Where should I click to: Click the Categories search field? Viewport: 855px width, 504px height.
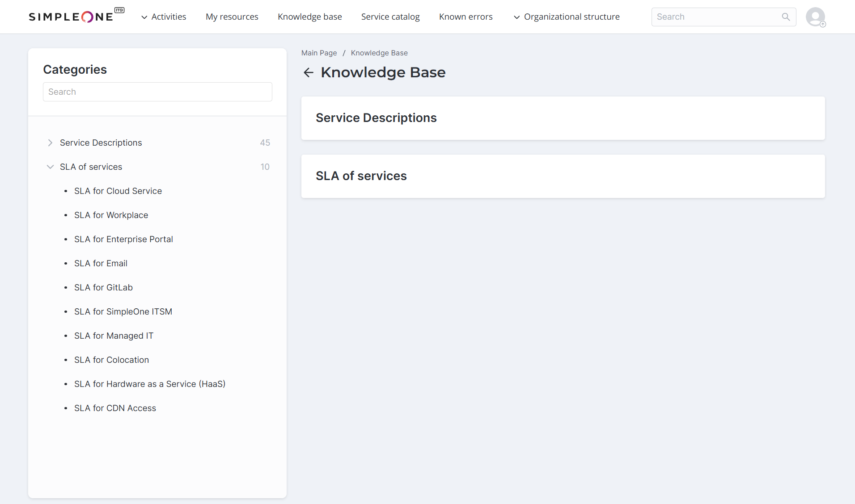157,92
